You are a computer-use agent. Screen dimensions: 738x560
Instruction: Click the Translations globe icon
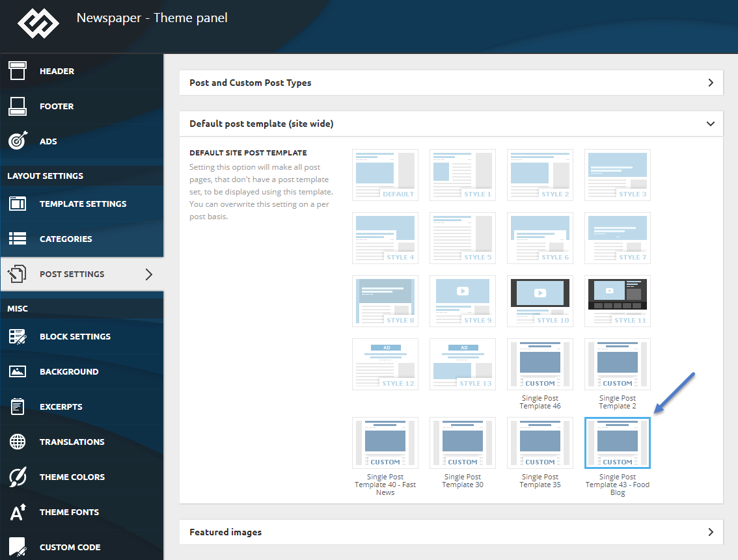tap(18, 442)
